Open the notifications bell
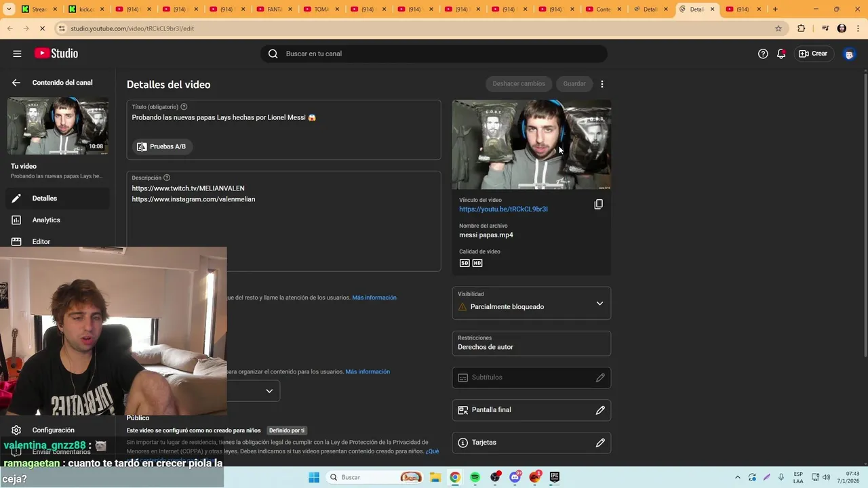Screen dimensions: 868x488 (781, 54)
